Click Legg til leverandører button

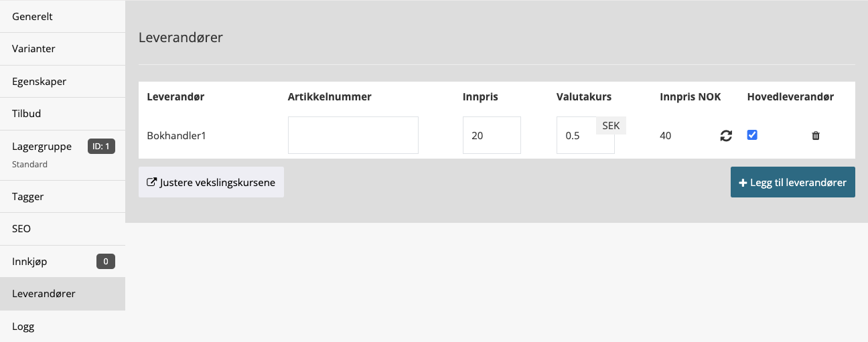pyautogui.click(x=793, y=182)
